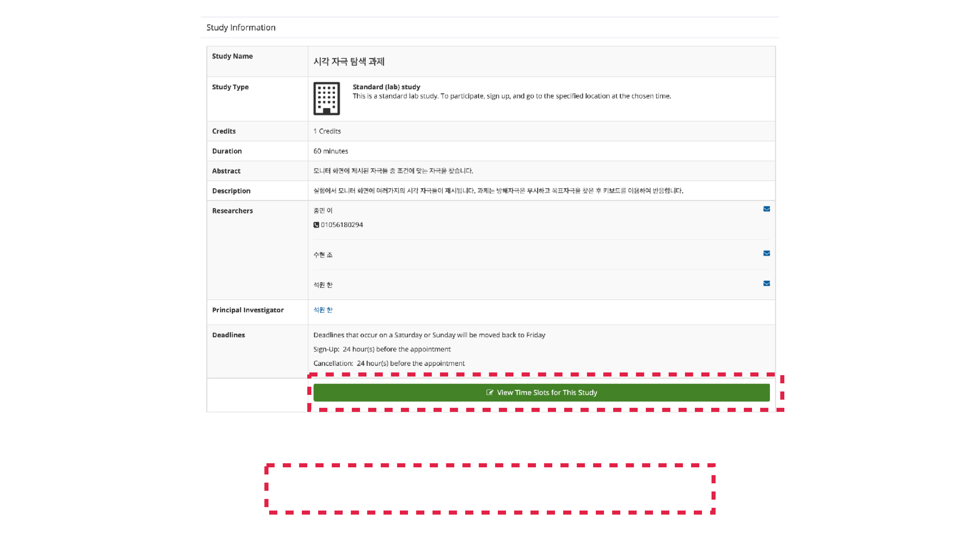
Task: Click email icon in 석원 한 researcher row
Action: click(766, 283)
